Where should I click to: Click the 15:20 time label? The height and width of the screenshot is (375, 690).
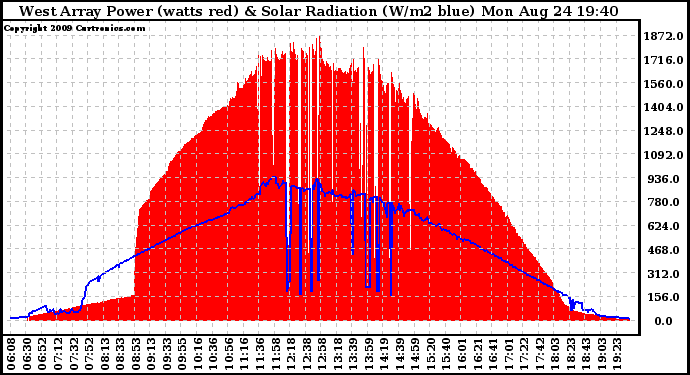(431, 354)
